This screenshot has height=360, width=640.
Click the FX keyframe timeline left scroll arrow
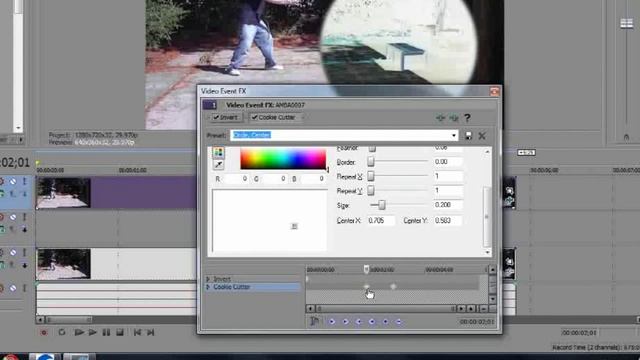[x=310, y=309]
